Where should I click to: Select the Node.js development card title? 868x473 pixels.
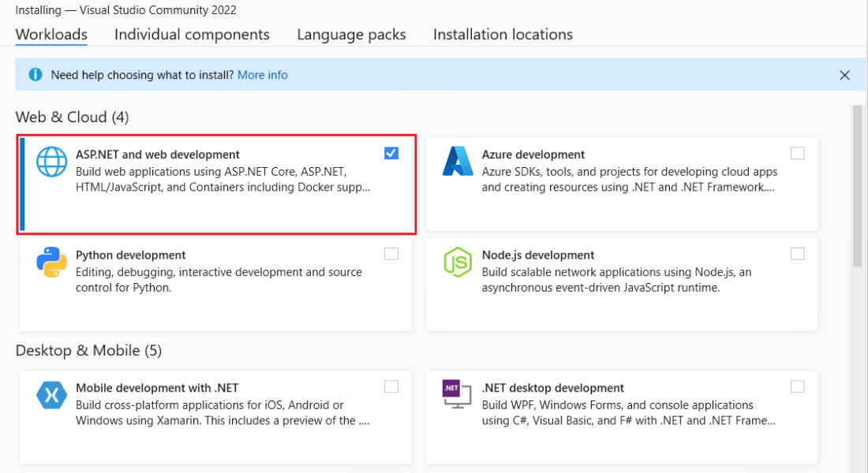[x=538, y=255]
